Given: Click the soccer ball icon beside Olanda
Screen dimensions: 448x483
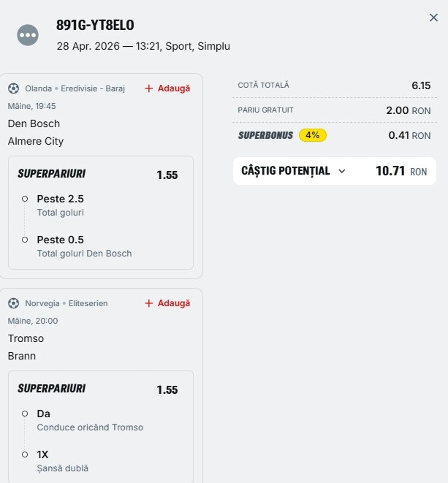Looking at the screenshot, I should click(14, 88).
